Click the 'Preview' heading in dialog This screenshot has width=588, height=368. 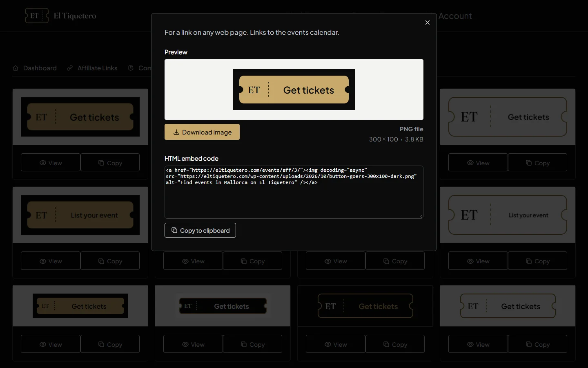click(x=176, y=52)
